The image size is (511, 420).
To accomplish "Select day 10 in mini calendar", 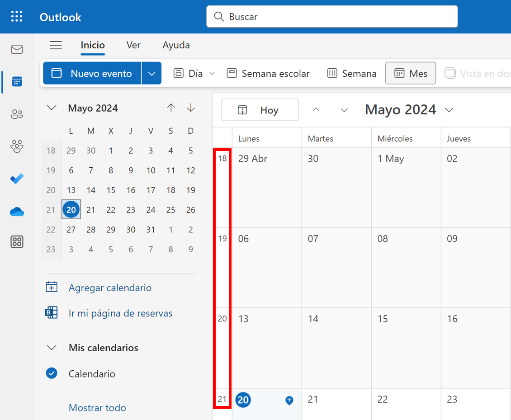I will pos(151,170).
